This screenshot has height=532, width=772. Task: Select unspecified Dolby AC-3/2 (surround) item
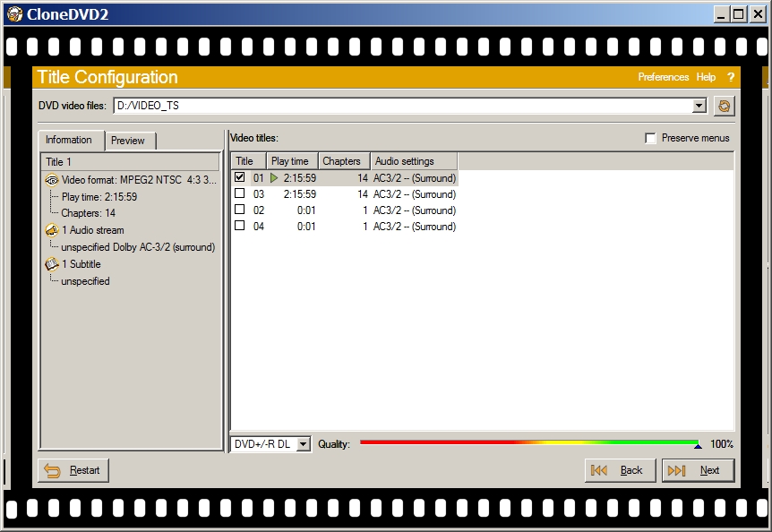coord(138,247)
